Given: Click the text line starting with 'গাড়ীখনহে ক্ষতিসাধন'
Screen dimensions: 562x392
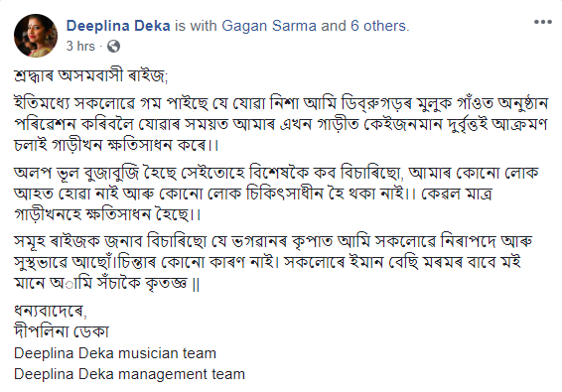Looking at the screenshot, I should click(x=107, y=214).
